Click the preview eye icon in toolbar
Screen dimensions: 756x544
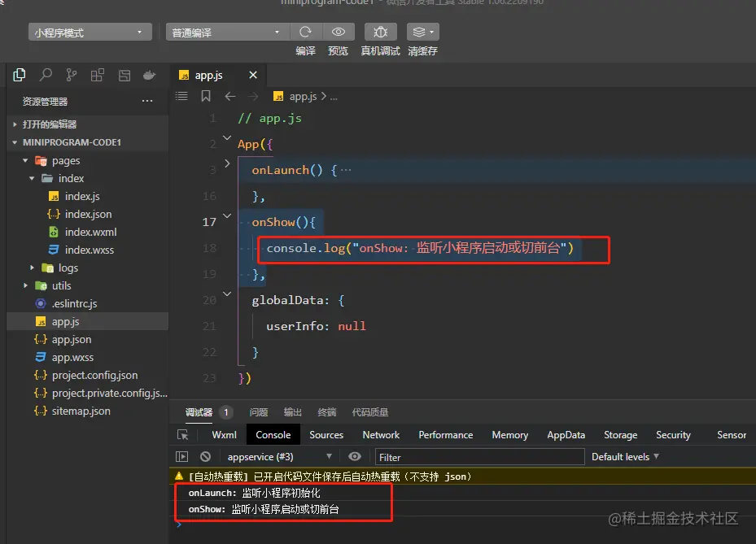click(339, 32)
